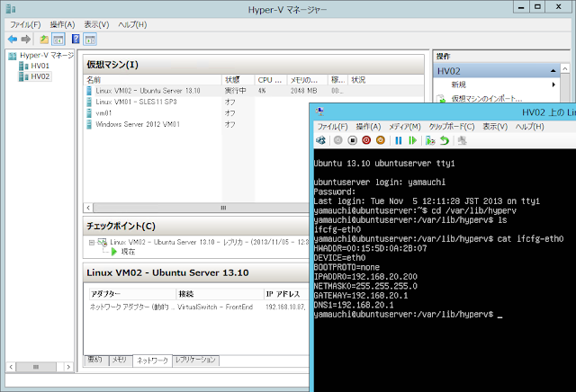Open ヘルプ(H) menu in Hyper-V Manager
The height and width of the screenshot is (392, 576).
point(132,24)
